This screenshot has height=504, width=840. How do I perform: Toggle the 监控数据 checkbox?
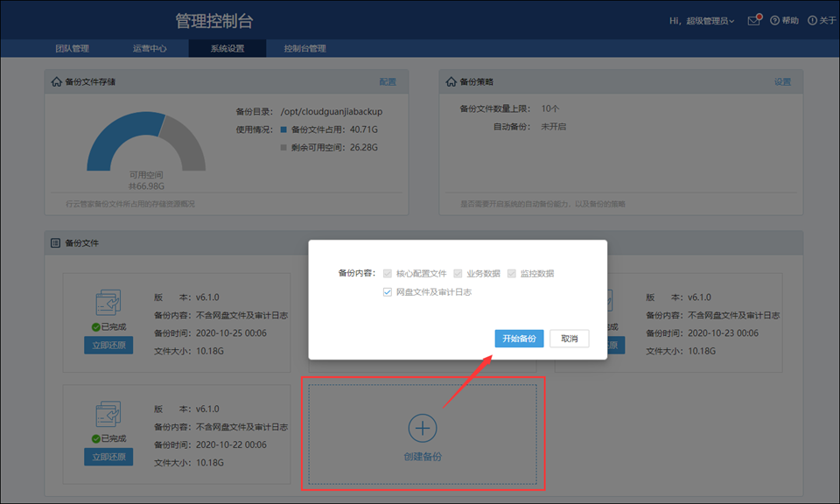click(512, 274)
